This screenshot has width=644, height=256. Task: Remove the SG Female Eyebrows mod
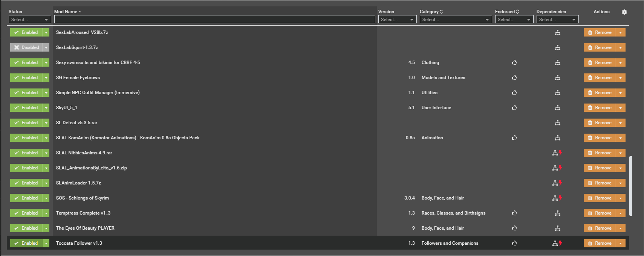600,78
